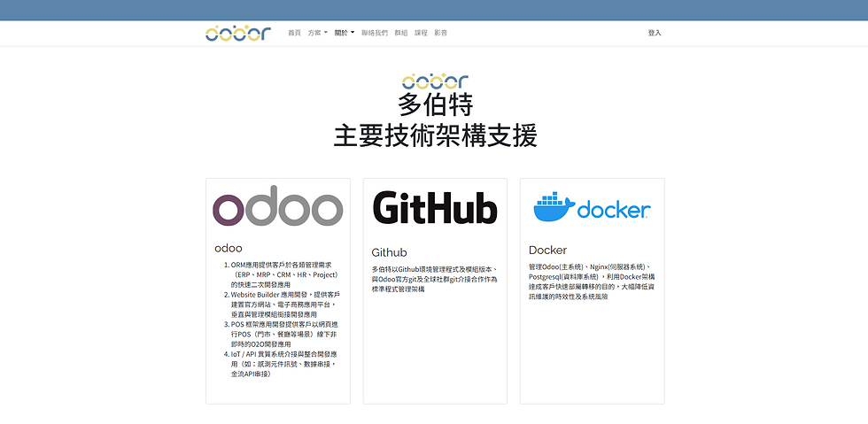
Task: Expand the 方案 dropdown menu
Action: (x=318, y=34)
